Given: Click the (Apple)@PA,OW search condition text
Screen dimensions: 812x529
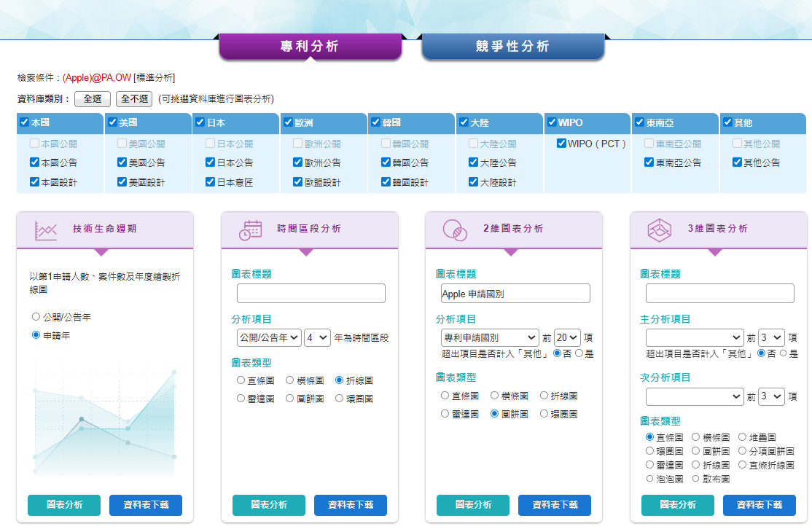Looking at the screenshot, I should (97, 78).
